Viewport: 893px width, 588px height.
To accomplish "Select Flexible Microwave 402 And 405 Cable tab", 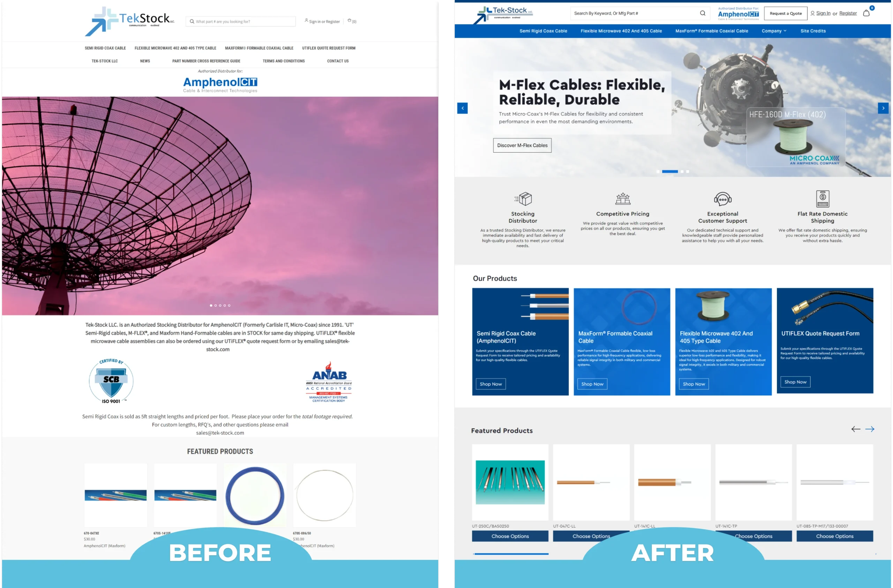I will [621, 31].
